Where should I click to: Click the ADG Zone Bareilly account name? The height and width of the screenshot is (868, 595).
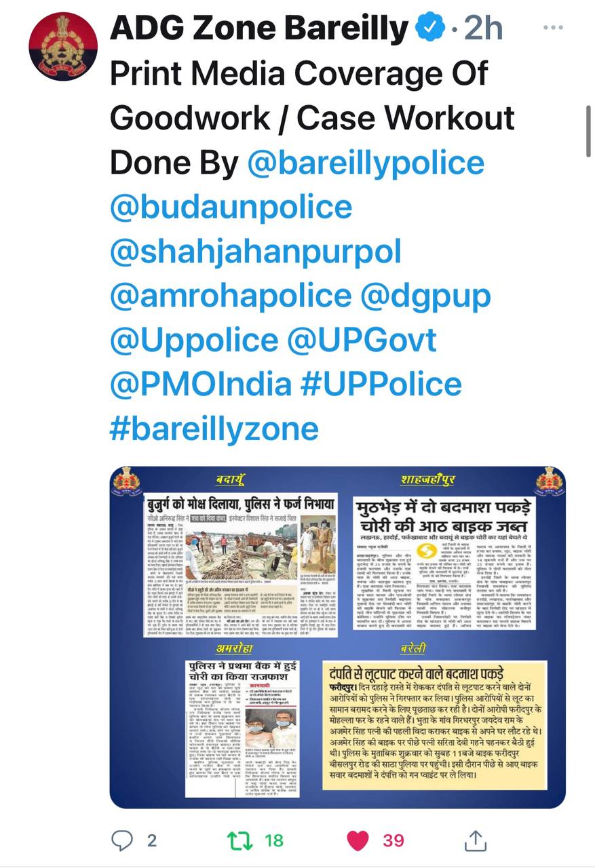pos(259,28)
